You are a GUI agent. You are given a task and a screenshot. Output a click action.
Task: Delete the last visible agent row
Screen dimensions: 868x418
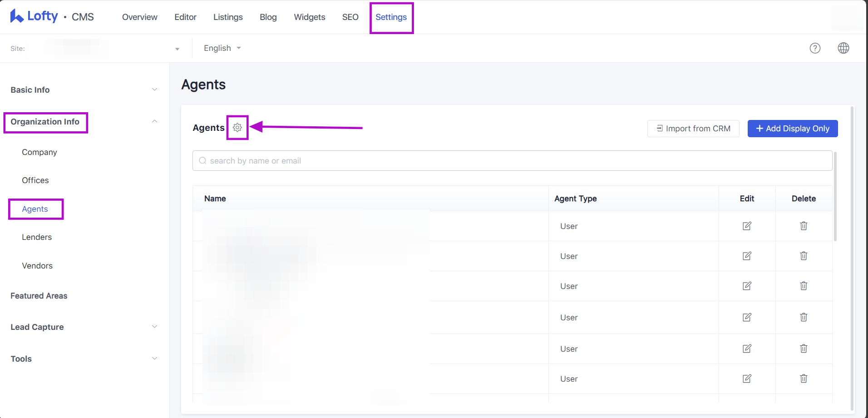(804, 378)
